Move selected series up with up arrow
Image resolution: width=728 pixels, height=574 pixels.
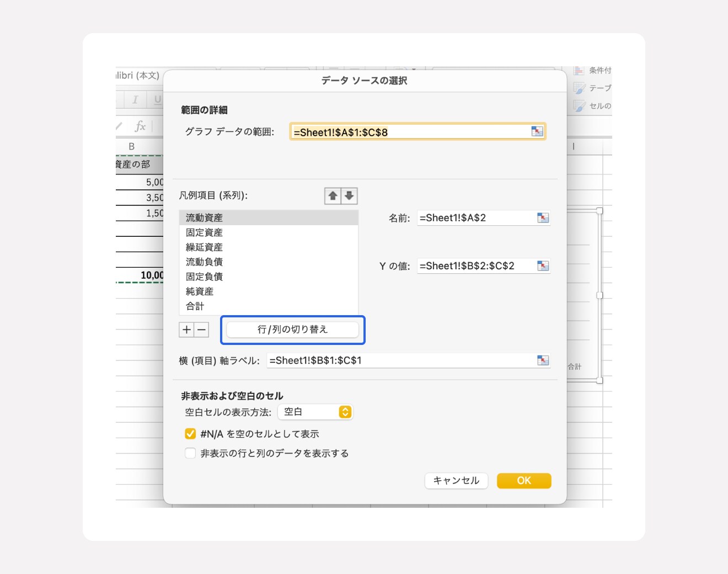point(333,196)
